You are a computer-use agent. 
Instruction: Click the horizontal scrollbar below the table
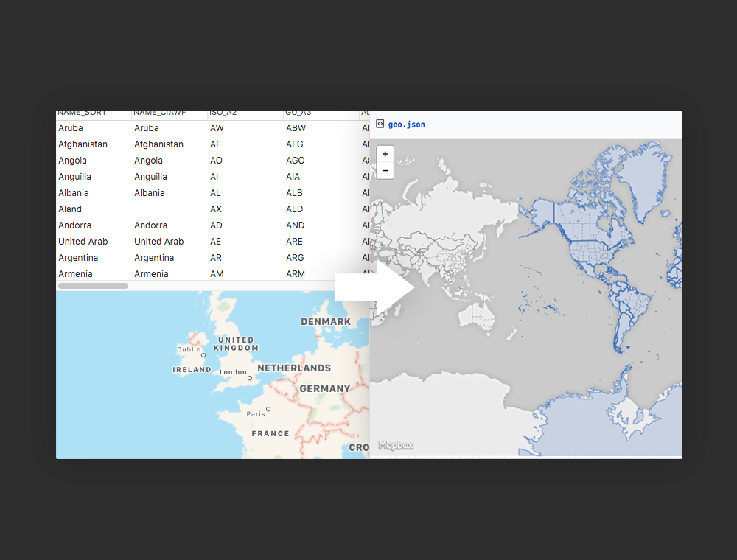point(93,284)
